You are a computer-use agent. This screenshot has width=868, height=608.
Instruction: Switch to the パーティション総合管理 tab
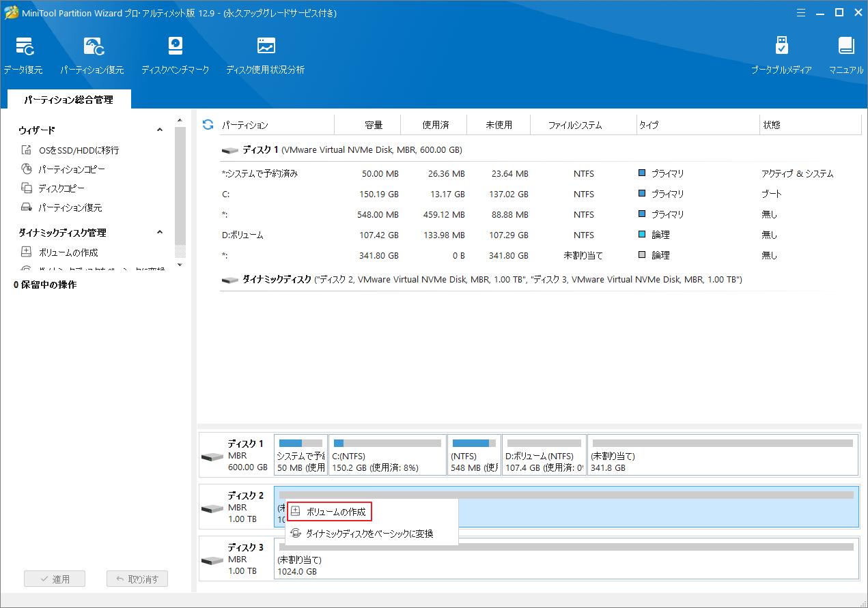[x=68, y=99]
